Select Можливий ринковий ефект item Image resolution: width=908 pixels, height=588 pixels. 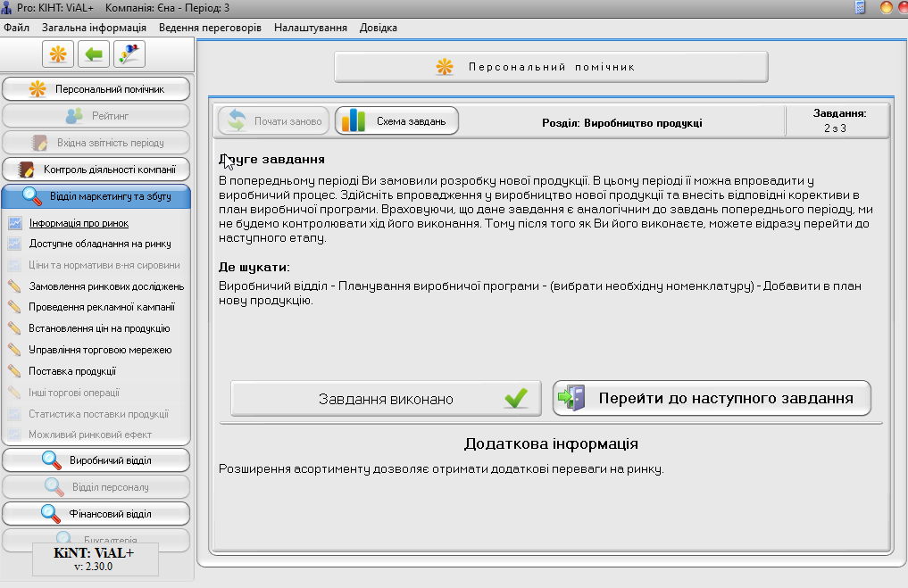[90, 434]
